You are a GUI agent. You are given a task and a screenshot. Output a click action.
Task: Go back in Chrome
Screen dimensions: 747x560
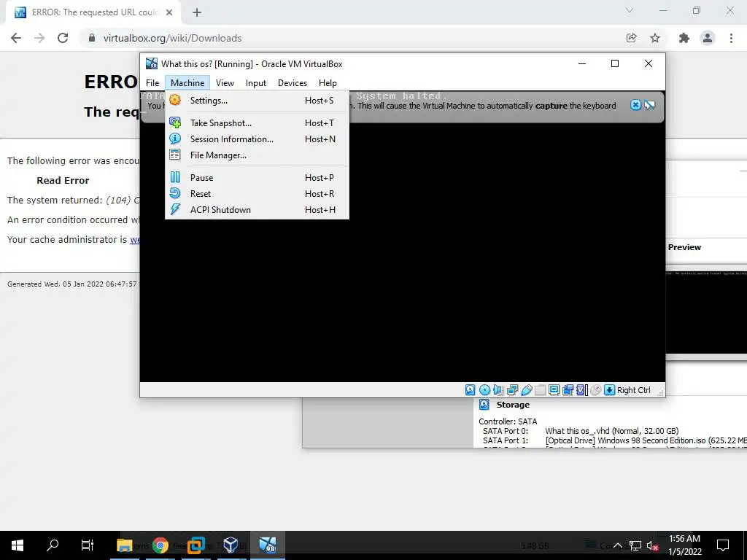16,38
